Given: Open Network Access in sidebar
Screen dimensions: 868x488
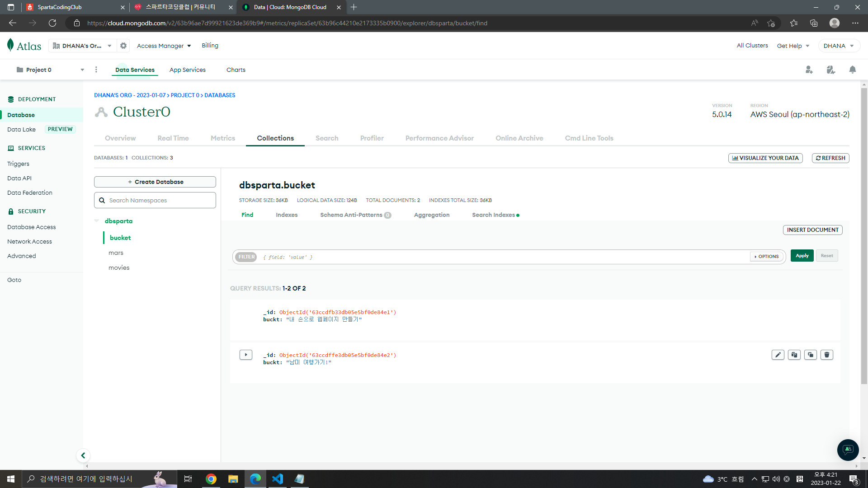Looking at the screenshot, I should [29, 241].
